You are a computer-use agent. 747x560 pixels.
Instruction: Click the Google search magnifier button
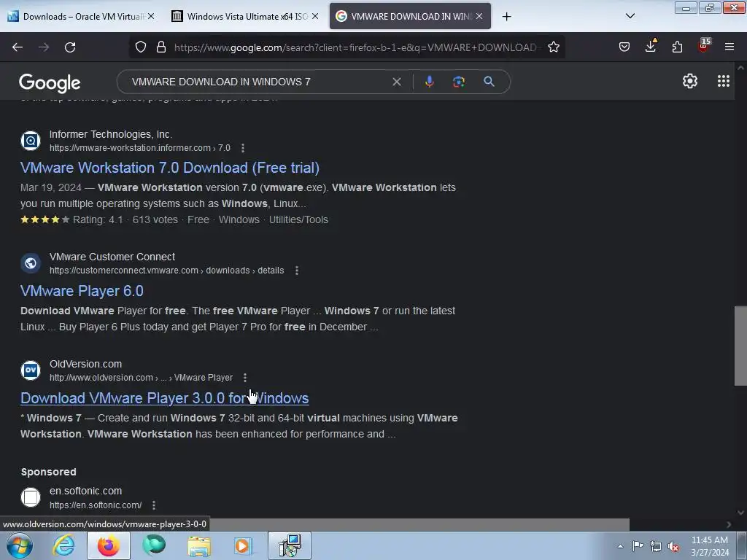(489, 82)
